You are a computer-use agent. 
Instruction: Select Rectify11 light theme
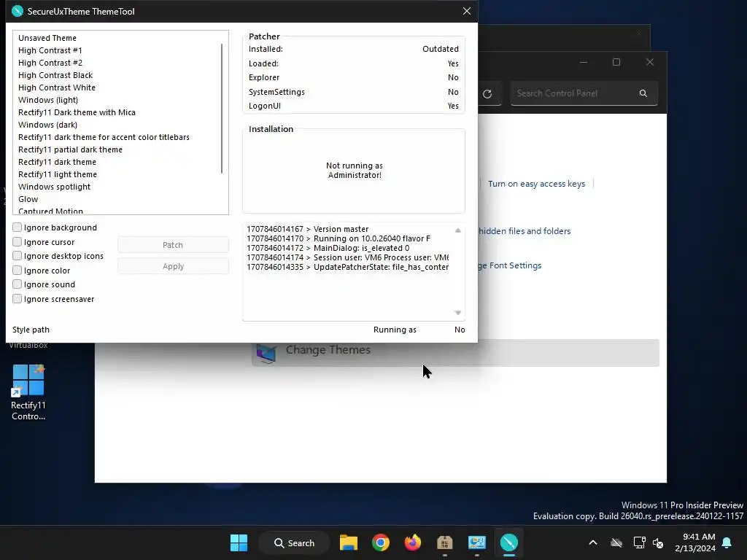(57, 174)
